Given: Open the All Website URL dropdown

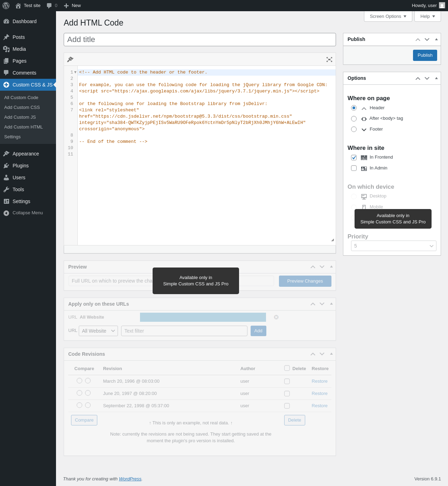Looking at the screenshot, I should click(98, 331).
